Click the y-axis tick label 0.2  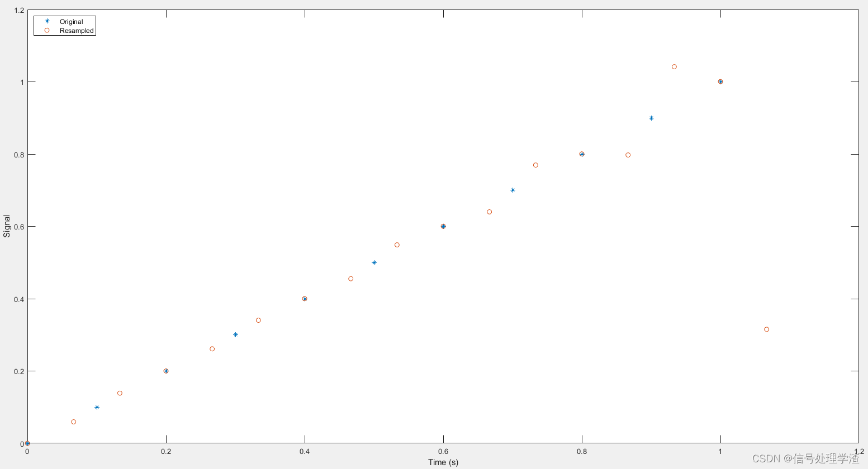tap(19, 371)
